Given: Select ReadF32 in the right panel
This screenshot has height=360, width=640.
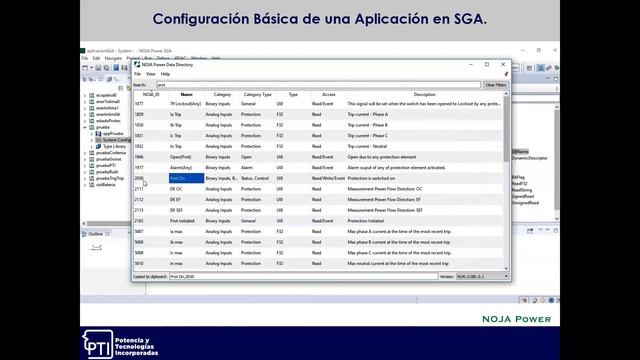Looking at the screenshot, I should tap(520, 184).
